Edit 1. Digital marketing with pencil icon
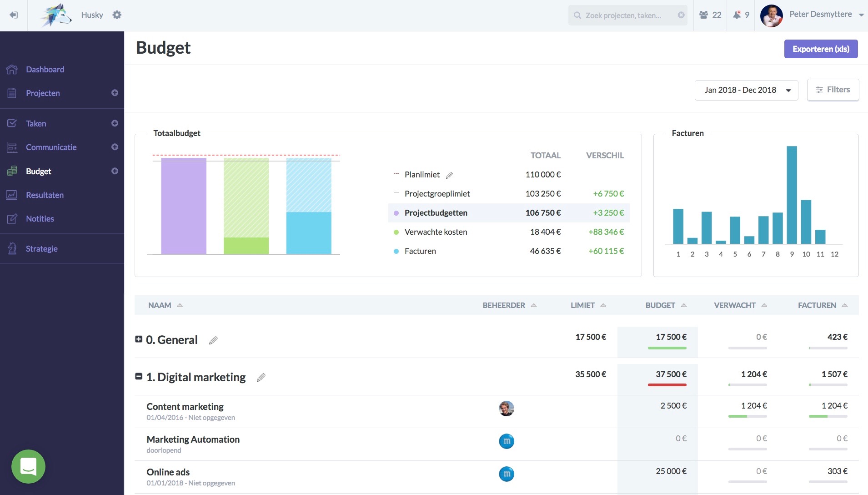868x495 pixels. [x=261, y=378]
